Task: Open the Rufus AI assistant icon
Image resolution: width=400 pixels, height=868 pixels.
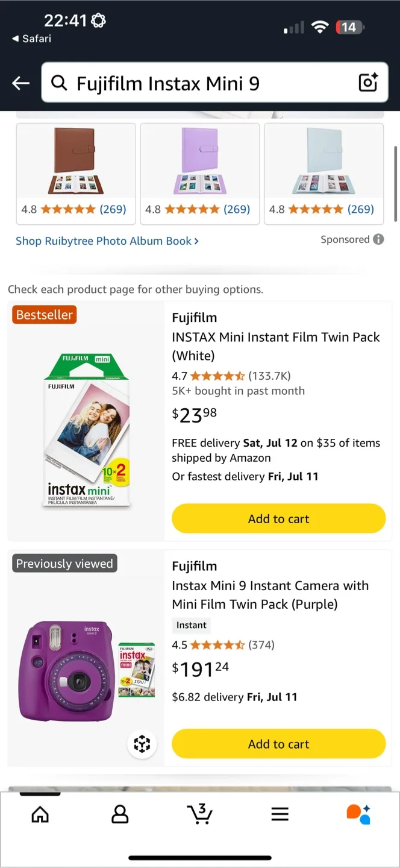Action: (359, 814)
